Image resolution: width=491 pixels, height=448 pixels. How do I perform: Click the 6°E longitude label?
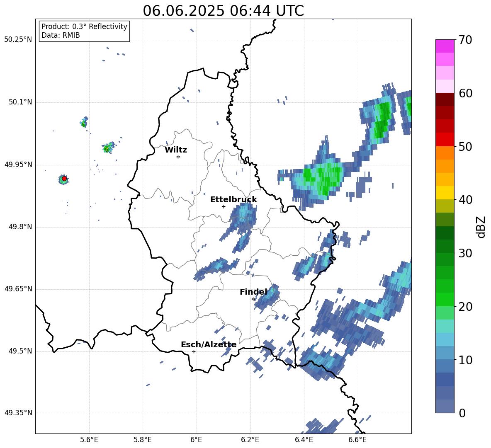pos(196,440)
